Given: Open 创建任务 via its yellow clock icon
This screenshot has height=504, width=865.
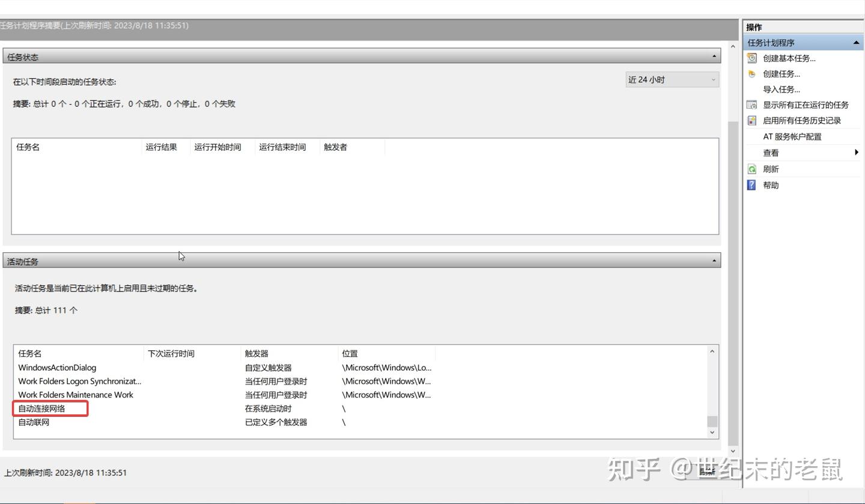Looking at the screenshot, I should tap(751, 73).
